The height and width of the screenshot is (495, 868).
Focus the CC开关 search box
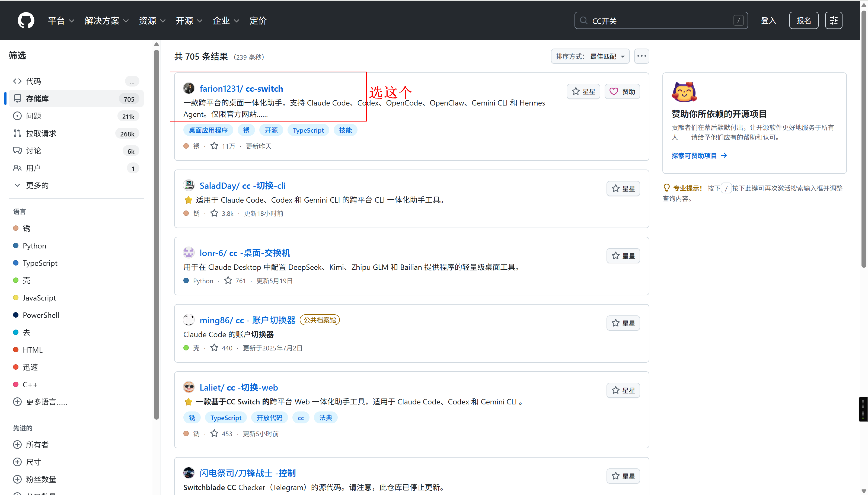click(x=660, y=21)
